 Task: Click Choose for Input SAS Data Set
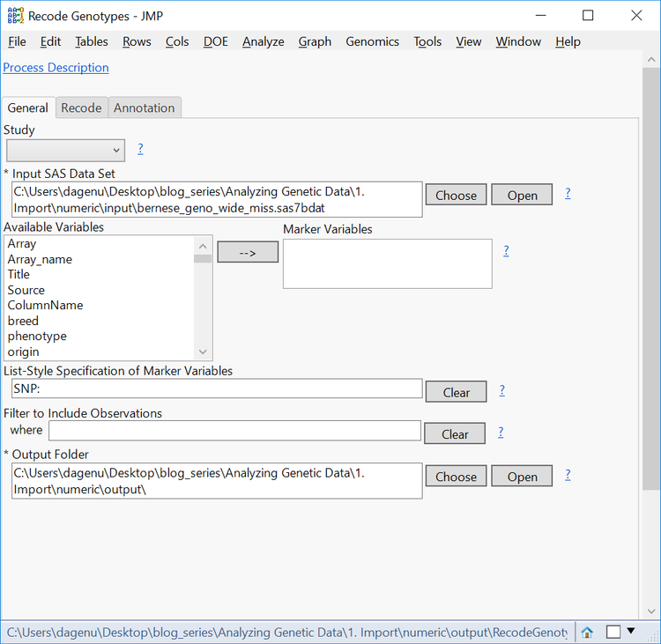coord(456,196)
